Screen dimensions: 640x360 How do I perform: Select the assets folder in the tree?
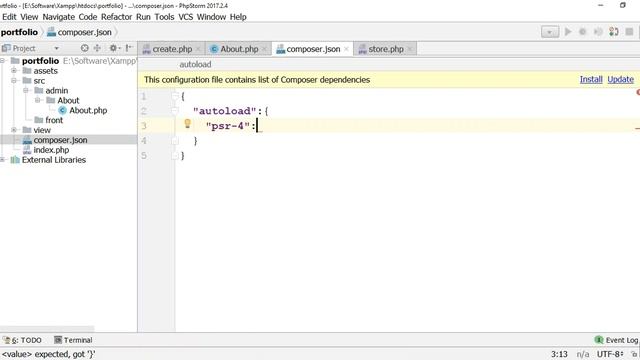[40, 71]
